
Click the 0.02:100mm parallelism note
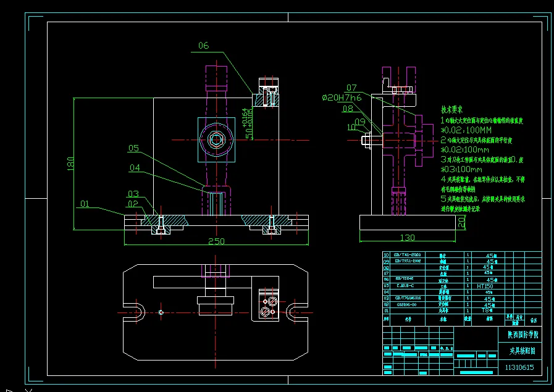464,150
